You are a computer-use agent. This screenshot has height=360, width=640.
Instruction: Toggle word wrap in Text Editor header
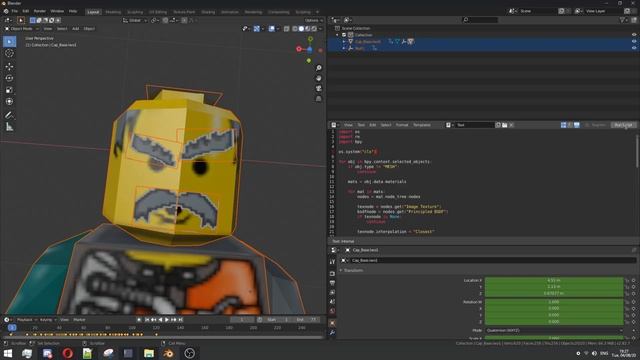(x=570, y=125)
